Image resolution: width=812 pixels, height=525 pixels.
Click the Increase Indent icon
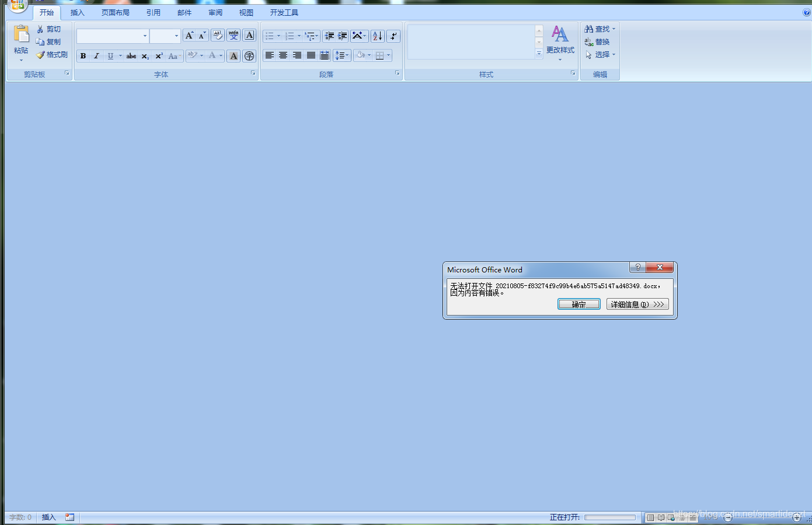343,36
